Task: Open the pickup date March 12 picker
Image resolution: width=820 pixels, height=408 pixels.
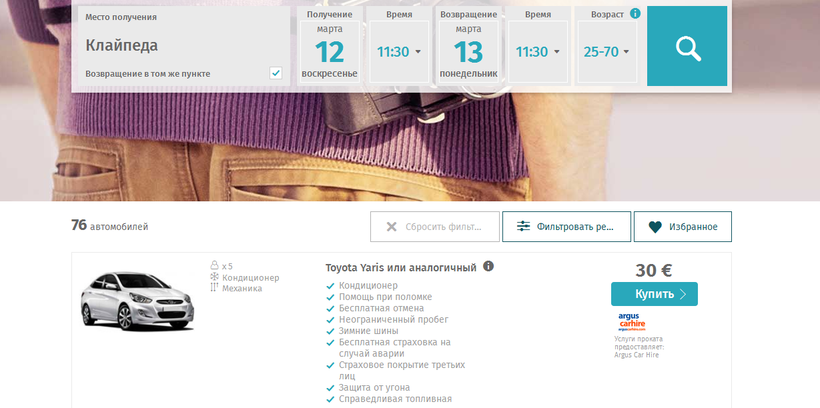Action: coord(329,51)
